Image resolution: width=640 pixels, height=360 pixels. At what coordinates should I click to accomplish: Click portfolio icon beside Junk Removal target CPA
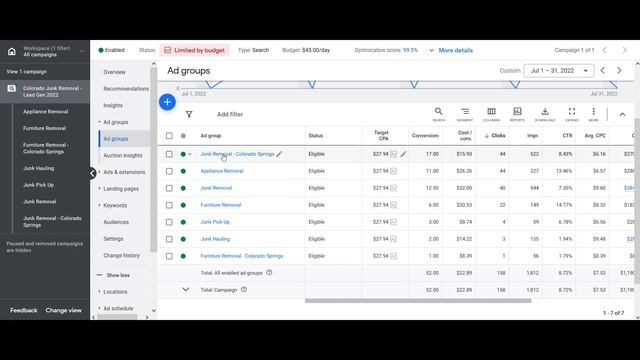pyautogui.click(x=393, y=188)
